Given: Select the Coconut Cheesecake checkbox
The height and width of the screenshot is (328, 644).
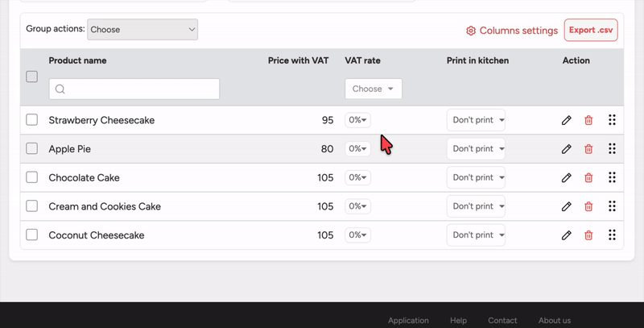Looking at the screenshot, I should pyautogui.click(x=32, y=235).
